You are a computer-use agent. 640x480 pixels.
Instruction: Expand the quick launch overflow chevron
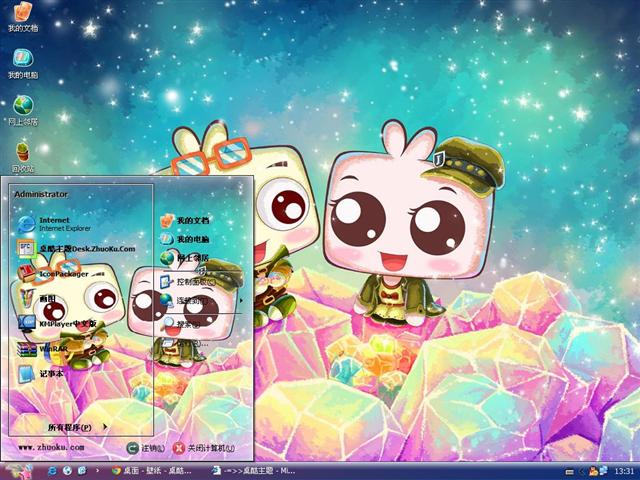[98, 471]
